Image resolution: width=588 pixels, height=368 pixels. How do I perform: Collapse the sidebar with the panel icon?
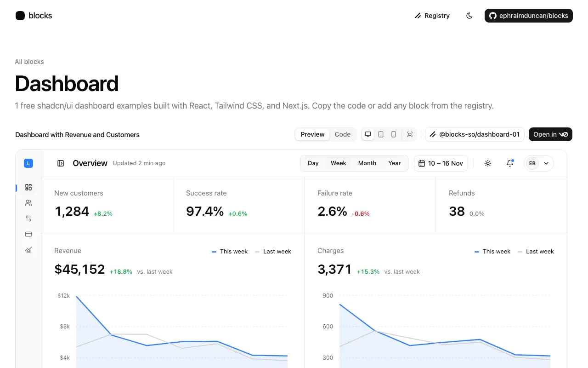(60, 163)
